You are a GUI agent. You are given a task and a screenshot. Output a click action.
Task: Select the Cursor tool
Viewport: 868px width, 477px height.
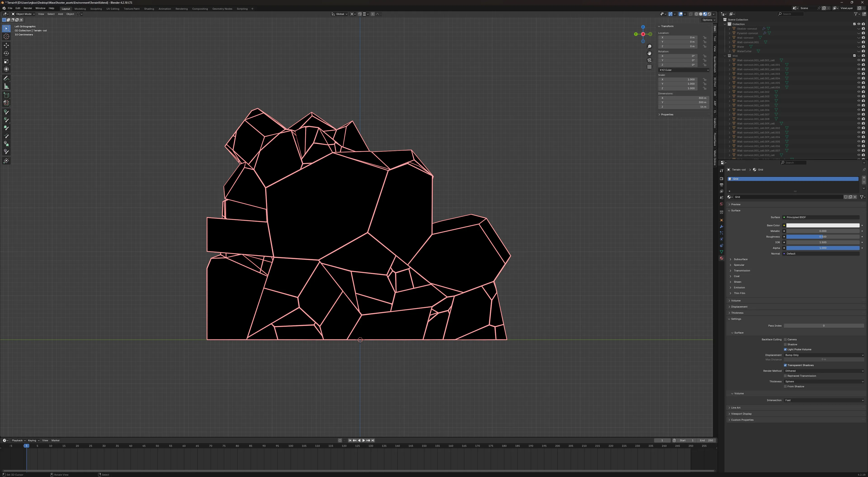6,36
